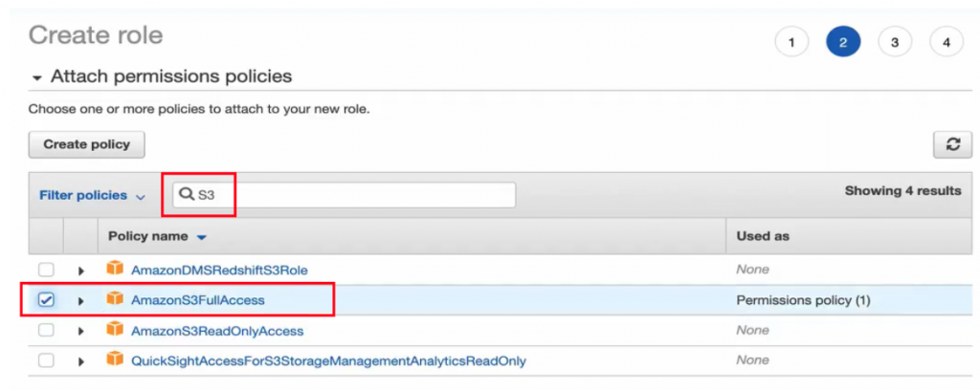Click the orange box icon for AmazonS3FullAccess
This screenshot has height=390, width=980.
click(x=115, y=299)
